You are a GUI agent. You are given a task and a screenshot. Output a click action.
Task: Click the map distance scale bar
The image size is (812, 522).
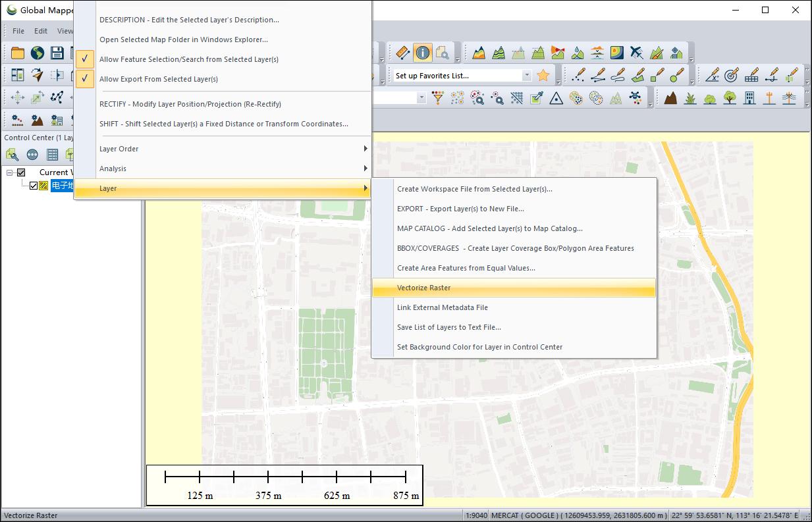(284, 485)
